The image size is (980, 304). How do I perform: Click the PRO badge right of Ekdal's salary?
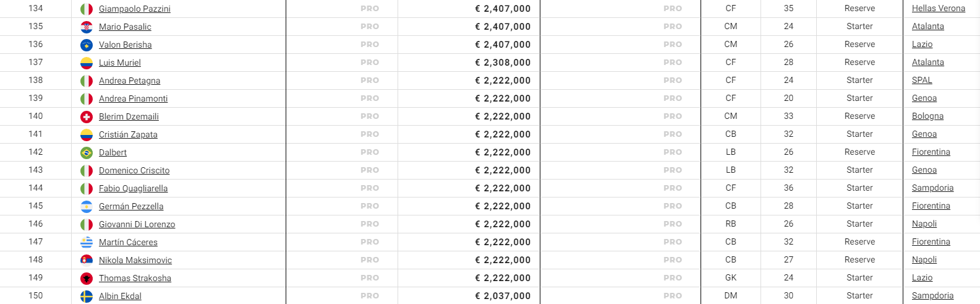click(x=673, y=296)
